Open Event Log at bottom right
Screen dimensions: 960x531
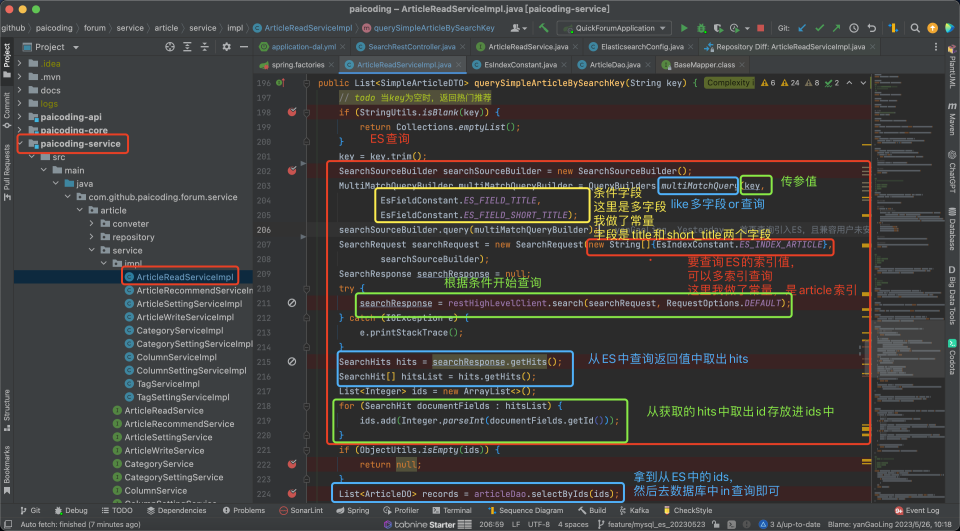coord(917,511)
